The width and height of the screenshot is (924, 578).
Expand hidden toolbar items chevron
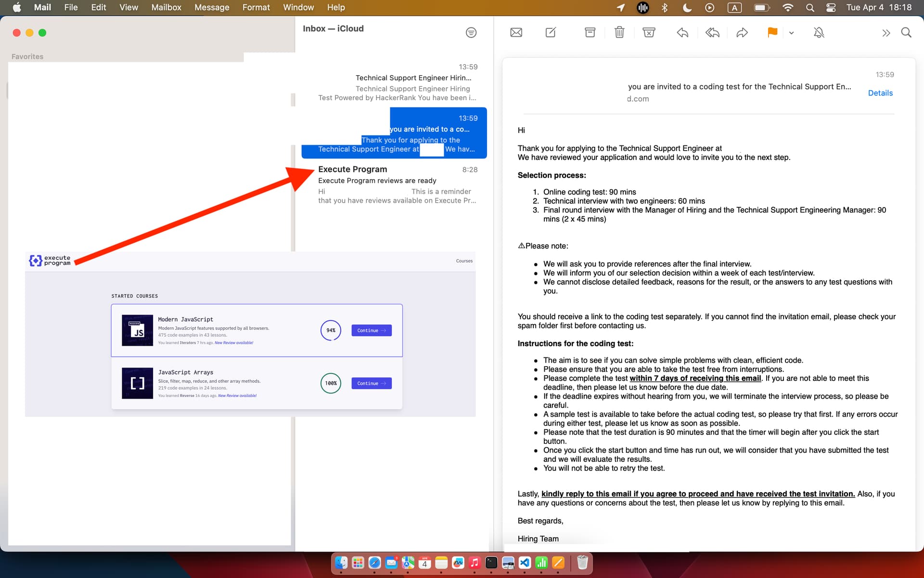886,33
